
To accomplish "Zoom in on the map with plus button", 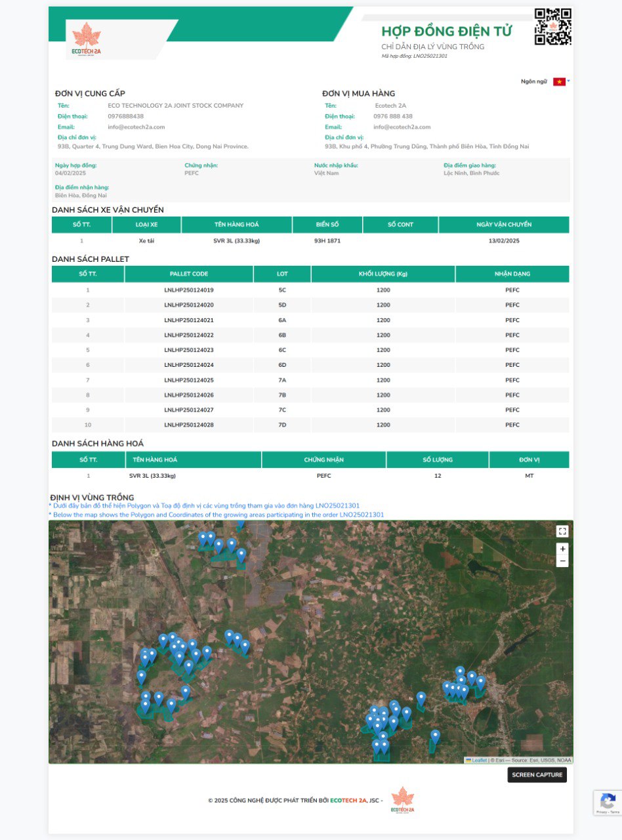I will tap(562, 549).
